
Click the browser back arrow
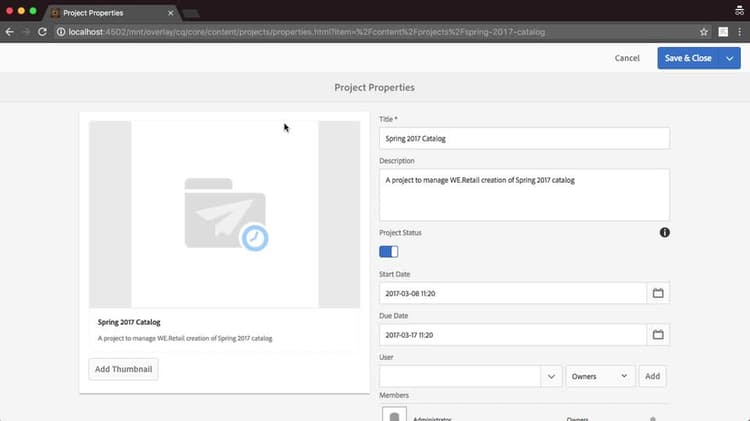click(x=10, y=32)
